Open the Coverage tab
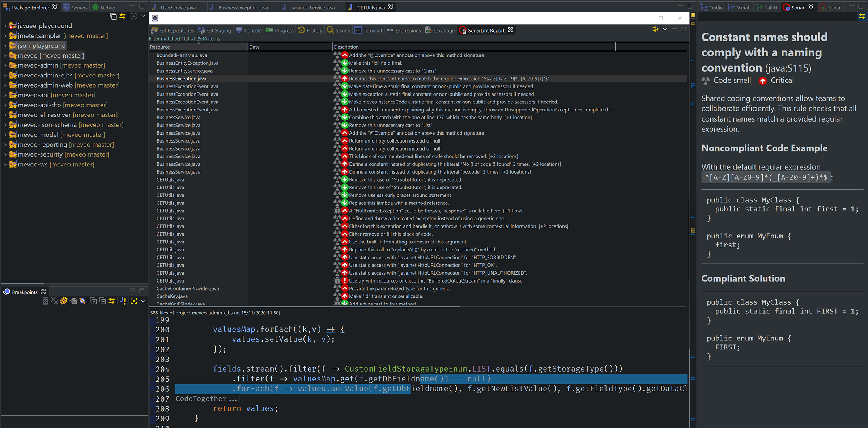Image resolution: width=868 pixels, height=428 pixels. pos(440,30)
